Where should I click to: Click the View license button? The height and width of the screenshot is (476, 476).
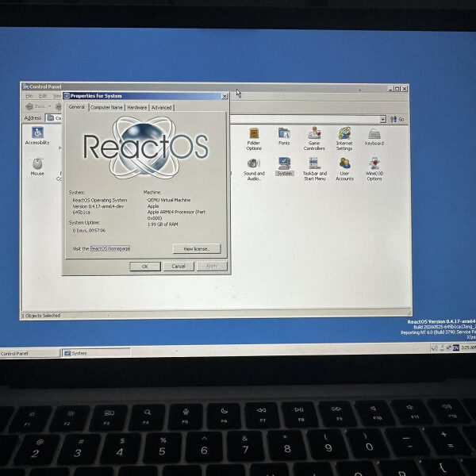pos(197,248)
